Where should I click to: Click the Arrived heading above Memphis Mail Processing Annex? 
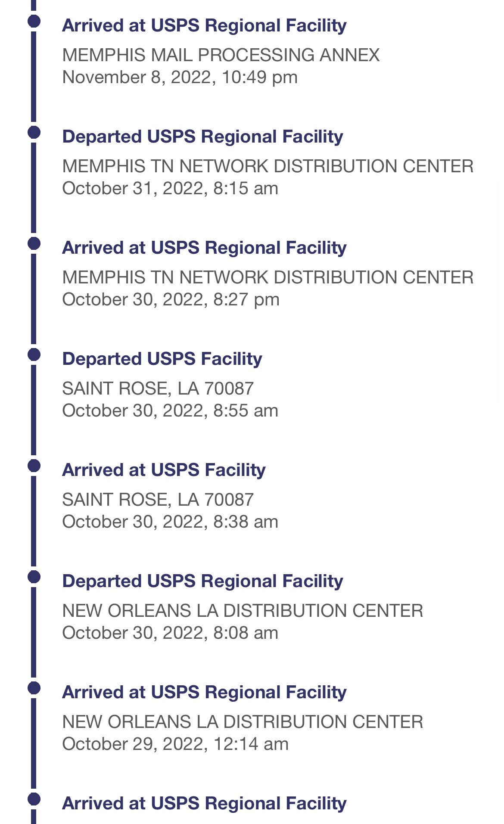204,25
